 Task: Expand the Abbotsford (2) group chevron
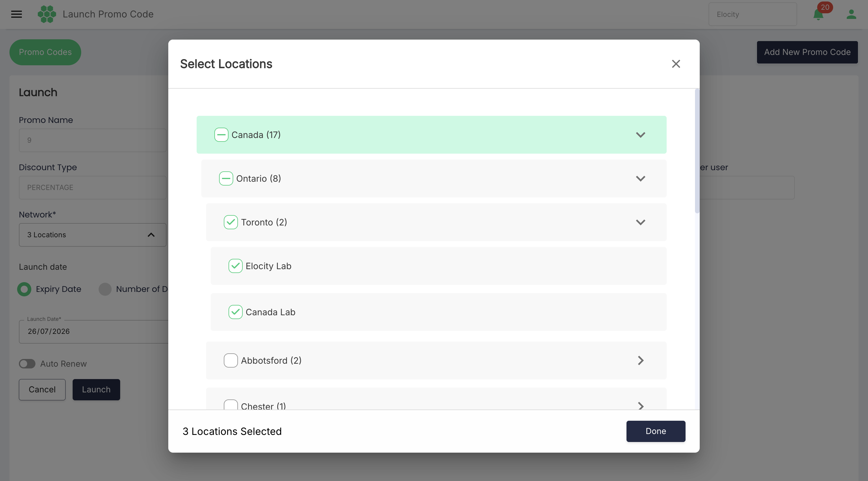coord(641,360)
